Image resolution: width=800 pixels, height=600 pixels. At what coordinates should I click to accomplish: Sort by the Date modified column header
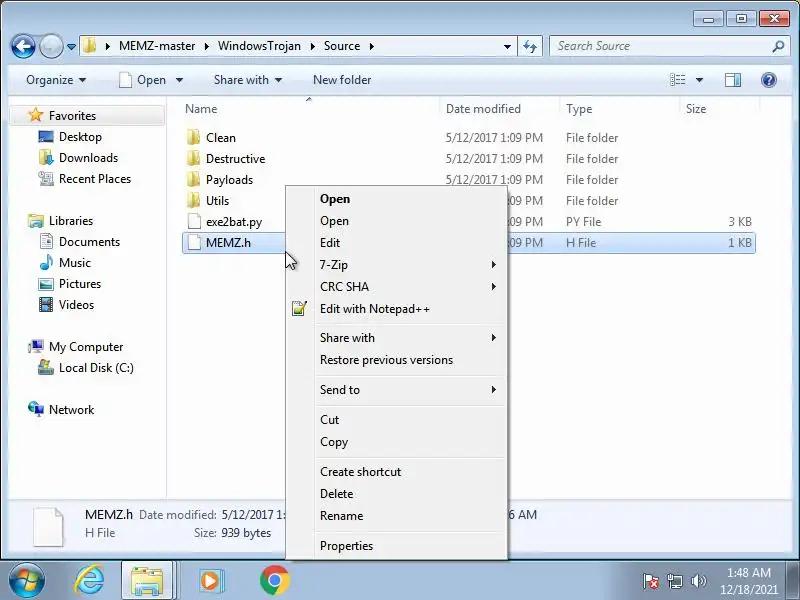[x=483, y=109]
